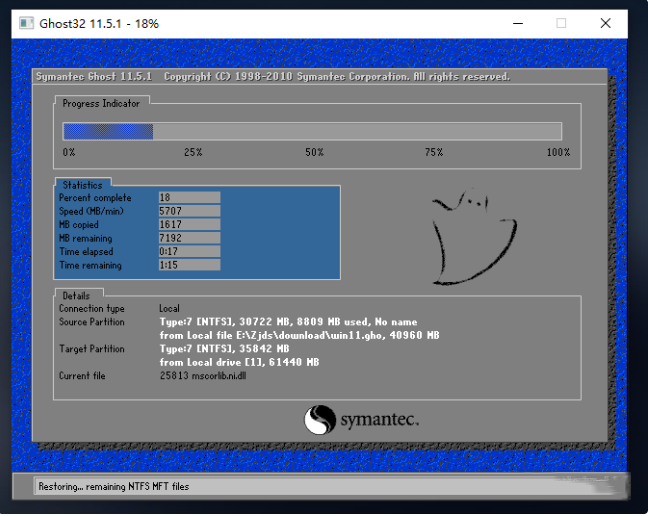Screen dimensions: 648x516
Task: Click the 25% progress scale mark
Action: [193, 152]
